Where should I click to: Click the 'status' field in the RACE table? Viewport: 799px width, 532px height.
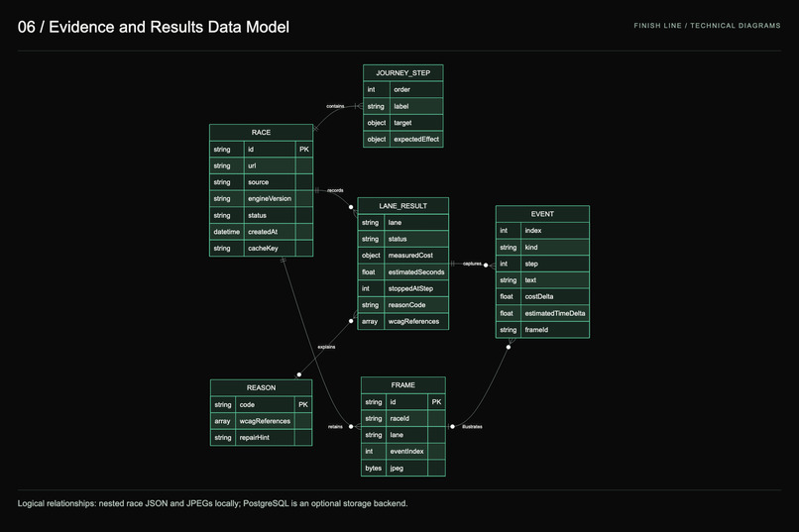(x=270, y=215)
